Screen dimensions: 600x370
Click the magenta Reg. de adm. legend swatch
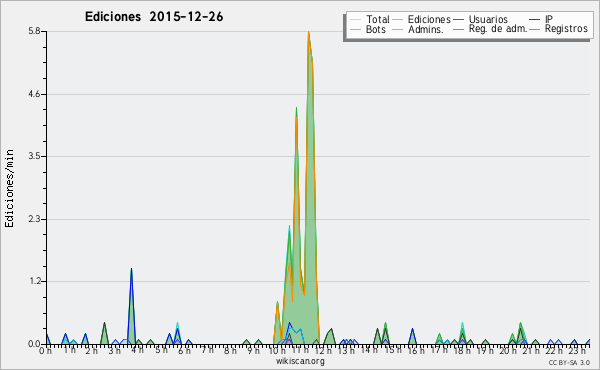(458, 29)
